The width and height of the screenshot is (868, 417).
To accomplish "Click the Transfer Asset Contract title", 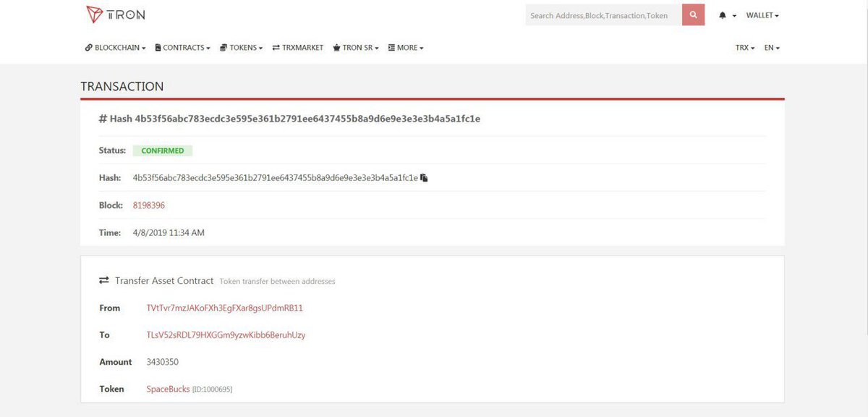I will tap(164, 281).
